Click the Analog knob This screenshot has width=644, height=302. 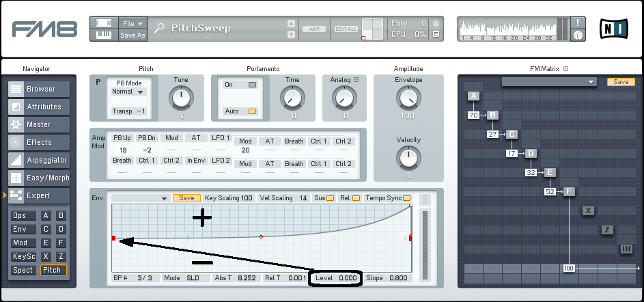tap(345, 98)
